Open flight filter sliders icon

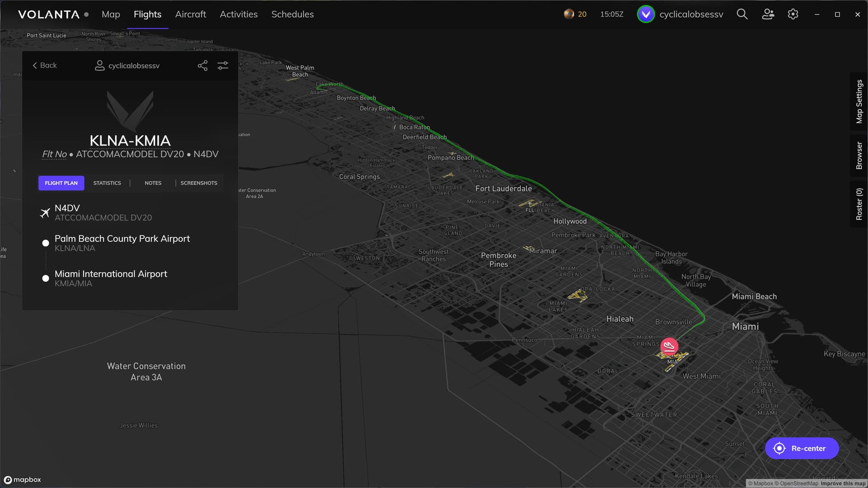point(223,66)
